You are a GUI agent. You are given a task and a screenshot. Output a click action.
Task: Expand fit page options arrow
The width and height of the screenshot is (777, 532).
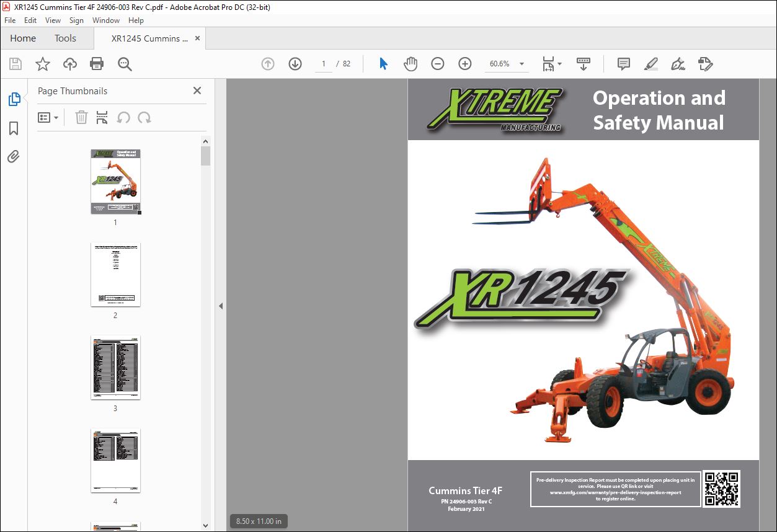pyautogui.click(x=559, y=64)
